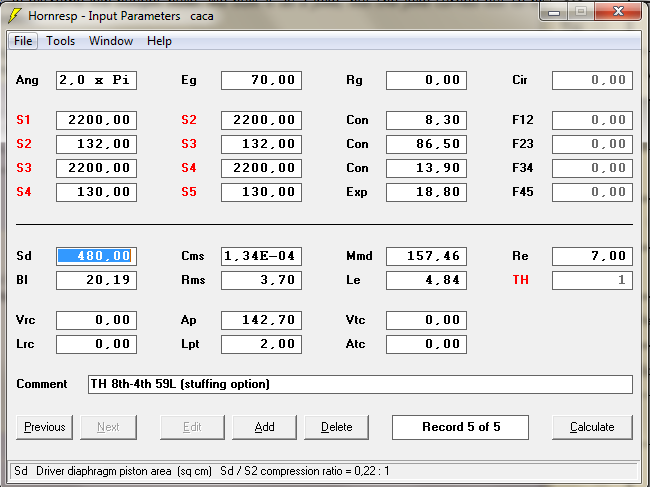Viewport: 650px width, 487px height.
Task: Click the left-column S2 field 132,00
Action: pos(96,144)
